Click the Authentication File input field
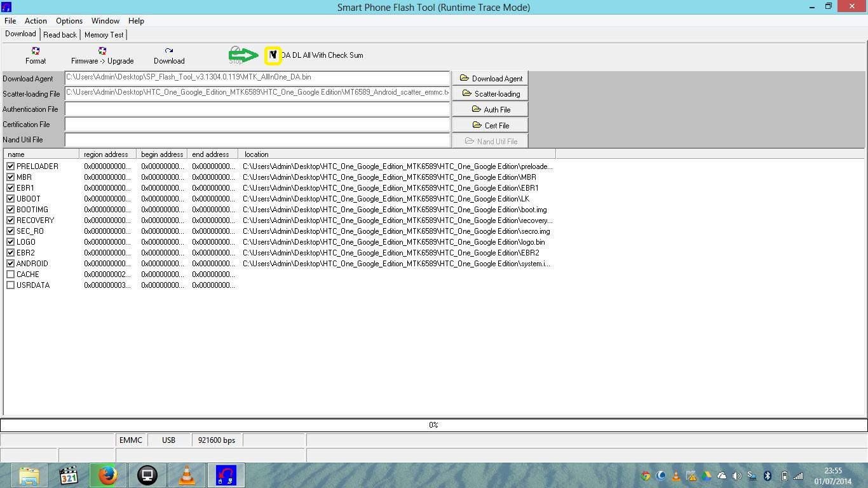 pyautogui.click(x=257, y=109)
